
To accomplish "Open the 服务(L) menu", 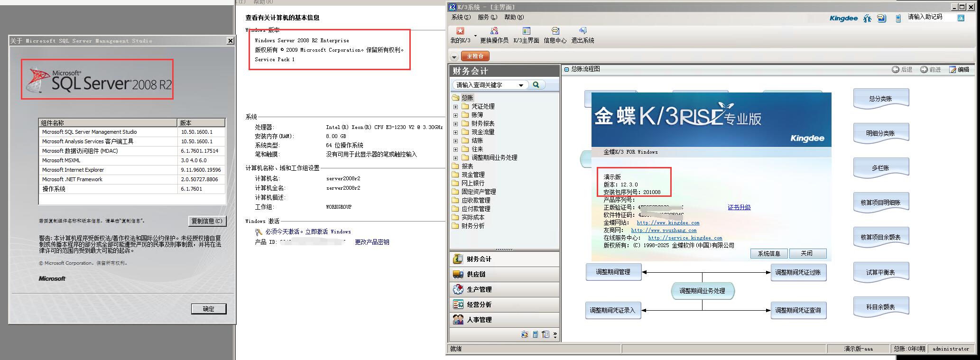I will (488, 17).
